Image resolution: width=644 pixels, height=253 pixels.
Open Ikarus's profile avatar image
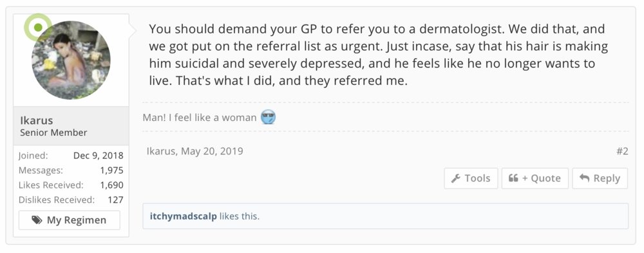pos(71,60)
